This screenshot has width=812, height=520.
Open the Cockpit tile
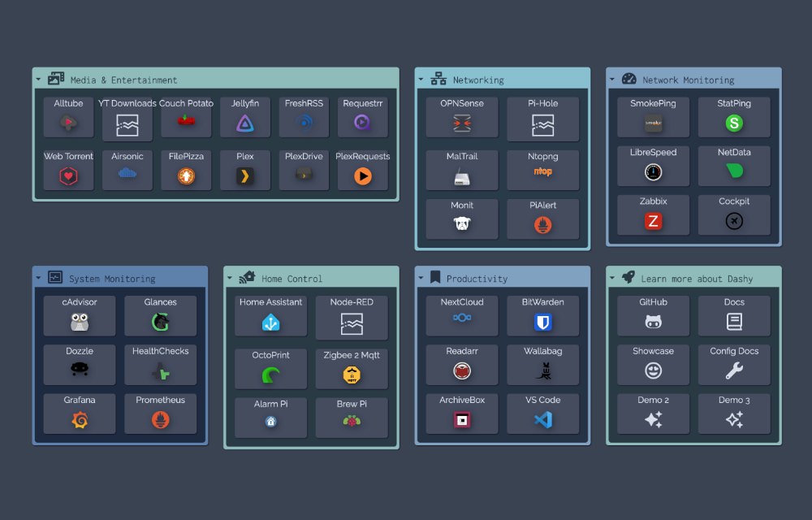(734, 215)
